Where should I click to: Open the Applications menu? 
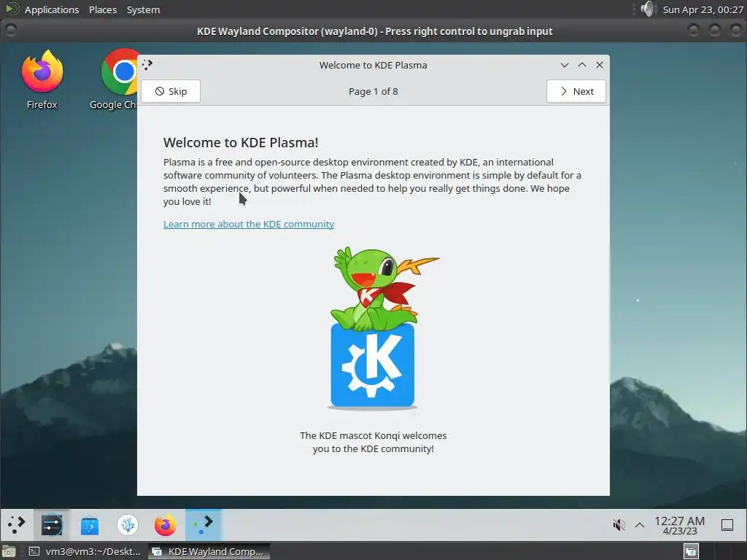point(52,9)
